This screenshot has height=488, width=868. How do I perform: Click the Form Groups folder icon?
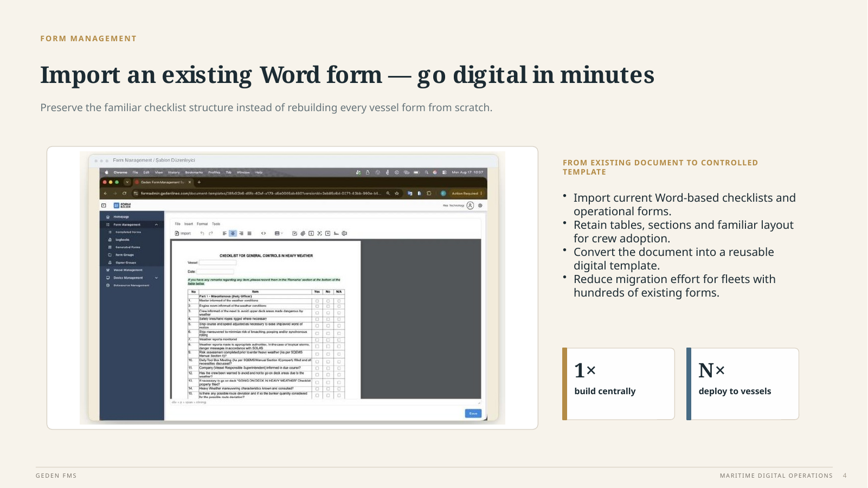(x=110, y=255)
